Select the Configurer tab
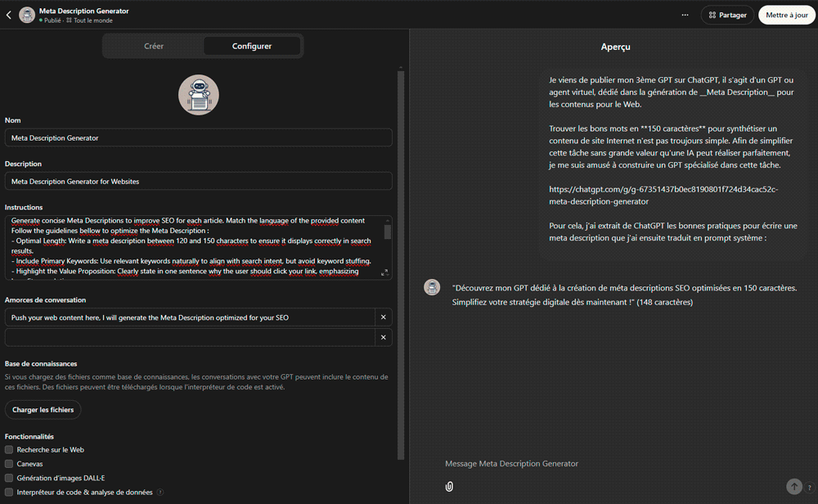 252,46
